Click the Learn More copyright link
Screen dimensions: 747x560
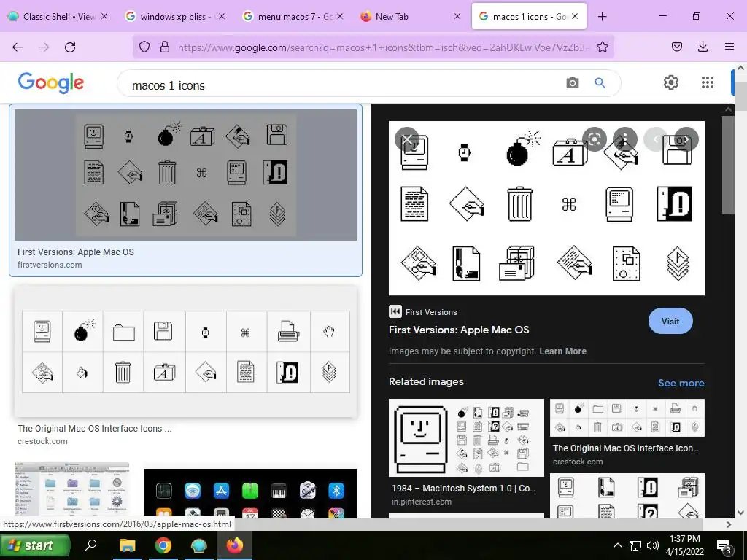(x=562, y=351)
